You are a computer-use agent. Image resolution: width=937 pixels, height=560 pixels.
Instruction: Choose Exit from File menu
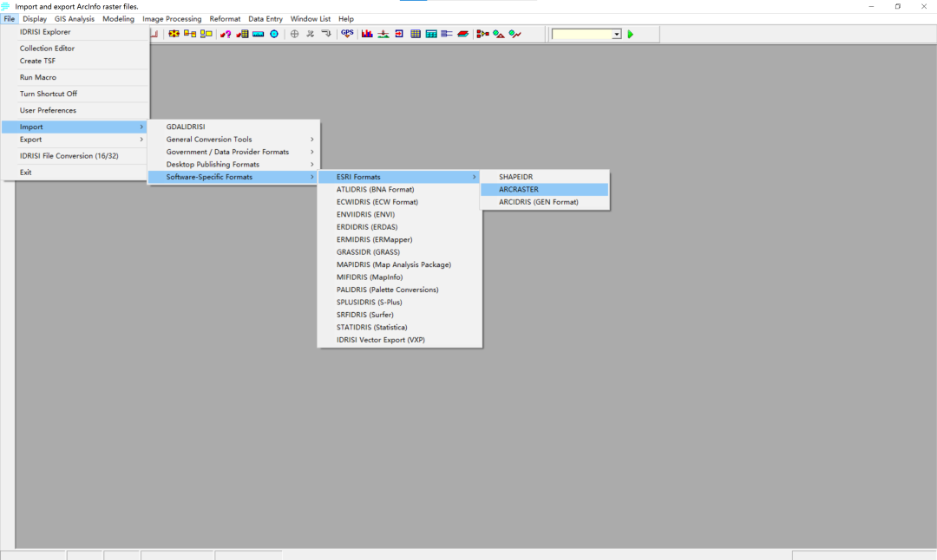[x=75, y=172]
